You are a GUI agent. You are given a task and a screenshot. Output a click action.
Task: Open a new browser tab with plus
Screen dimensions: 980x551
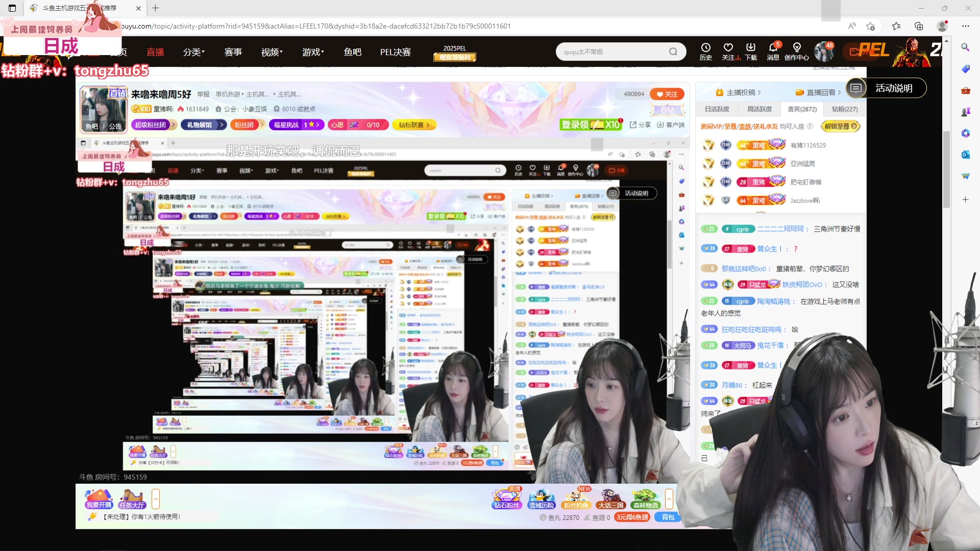tap(156, 8)
